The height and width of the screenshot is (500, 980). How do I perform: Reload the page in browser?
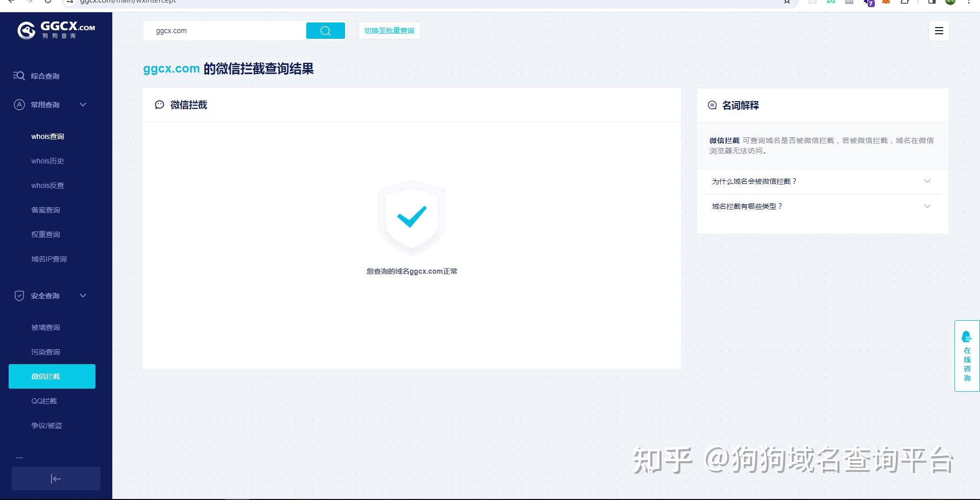point(47,2)
